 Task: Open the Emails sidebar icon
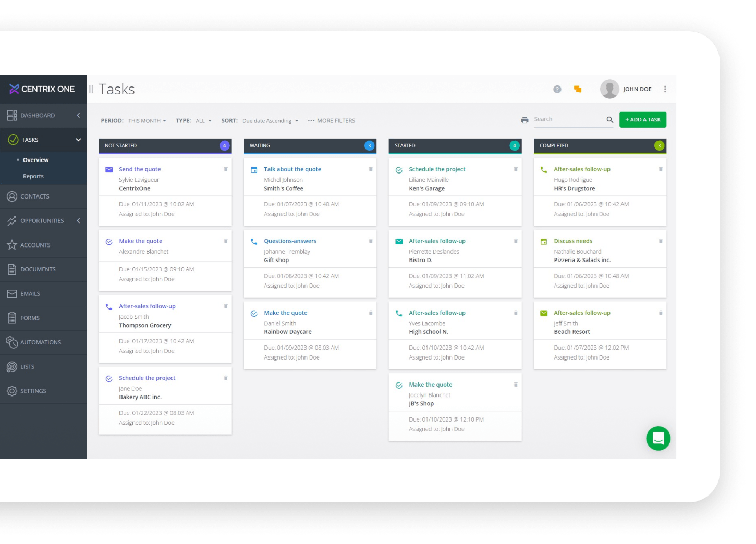coord(12,293)
